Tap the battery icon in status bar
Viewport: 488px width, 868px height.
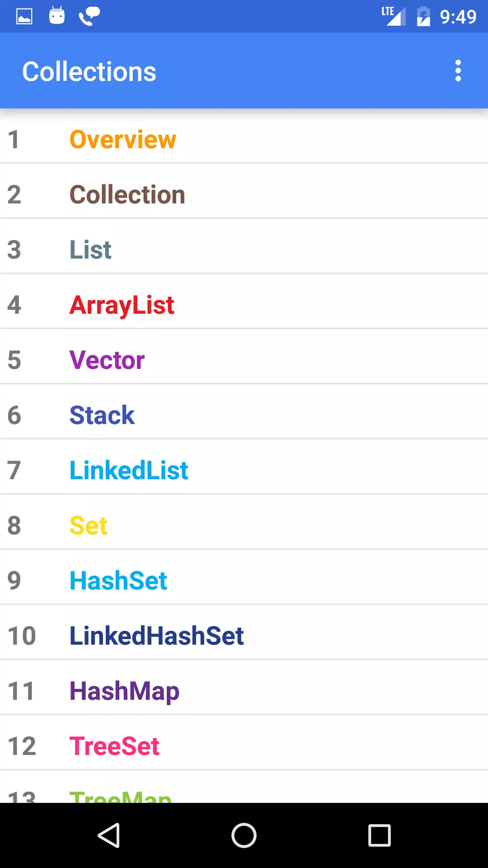[x=423, y=16]
